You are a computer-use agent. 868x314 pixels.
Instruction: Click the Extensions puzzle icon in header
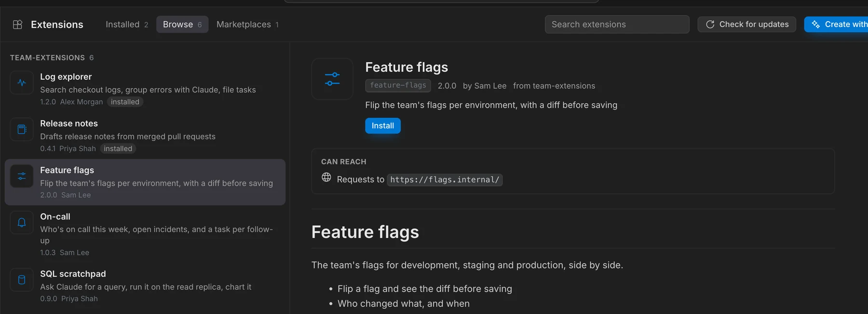[17, 25]
